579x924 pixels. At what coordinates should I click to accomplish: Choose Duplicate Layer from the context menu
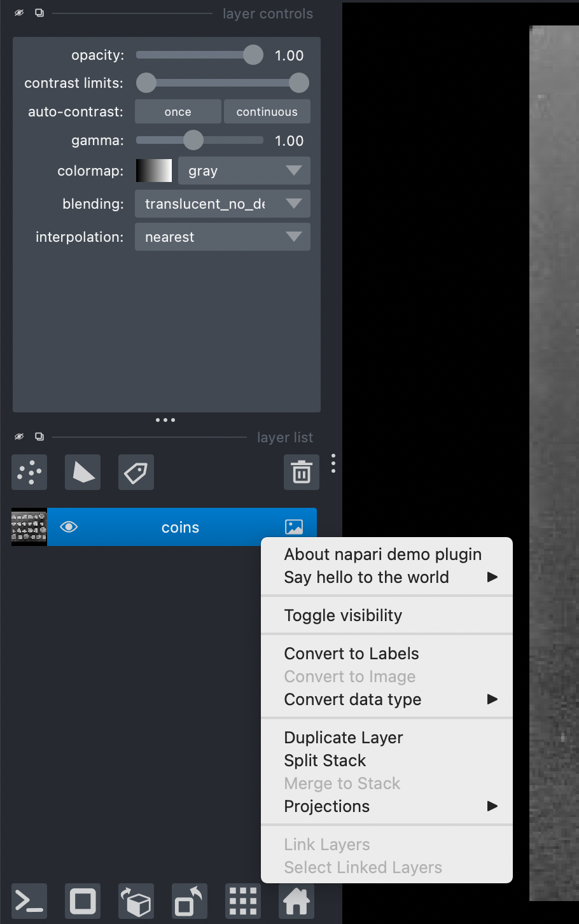343,737
